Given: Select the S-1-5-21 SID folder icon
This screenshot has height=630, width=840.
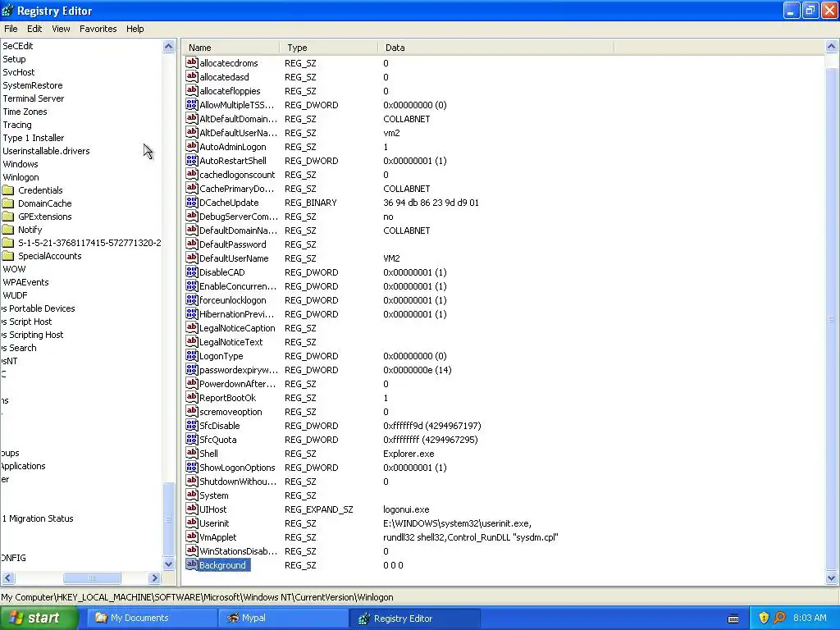Looking at the screenshot, I should point(8,243).
